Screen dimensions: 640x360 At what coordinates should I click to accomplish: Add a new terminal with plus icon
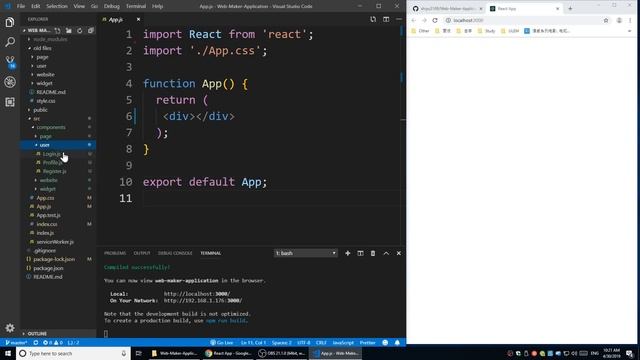pyautogui.click(x=348, y=253)
